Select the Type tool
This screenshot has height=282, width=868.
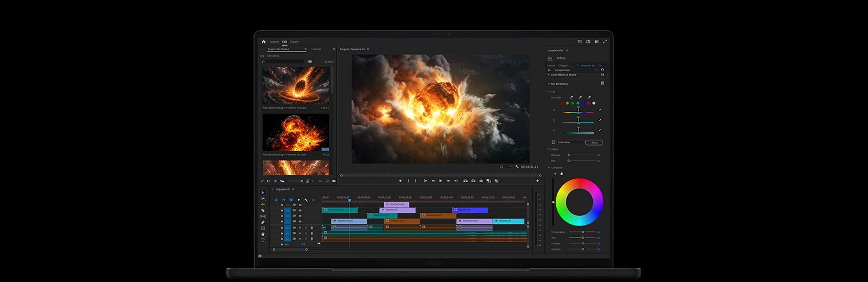click(263, 240)
